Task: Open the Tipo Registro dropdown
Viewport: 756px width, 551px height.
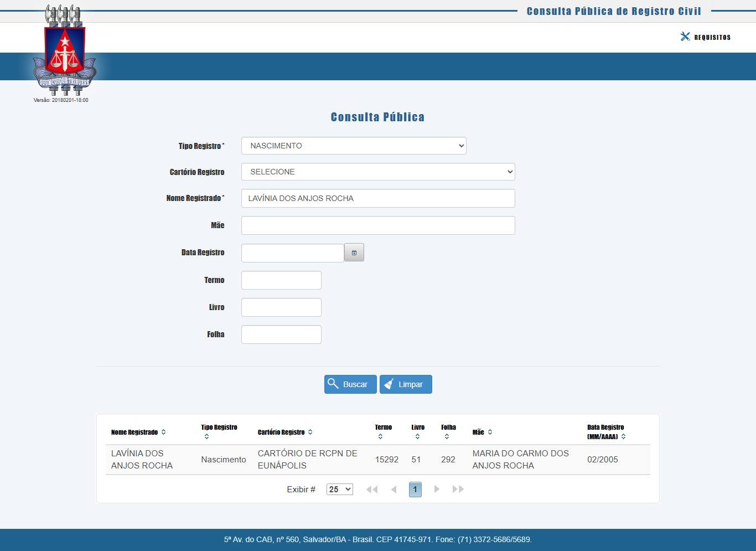Action: [354, 146]
